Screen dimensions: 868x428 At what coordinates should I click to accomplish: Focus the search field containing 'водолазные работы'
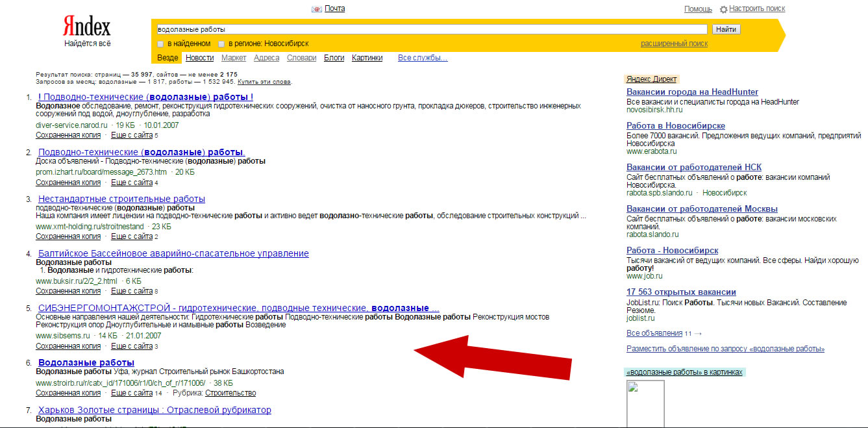[x=432, y=29]
